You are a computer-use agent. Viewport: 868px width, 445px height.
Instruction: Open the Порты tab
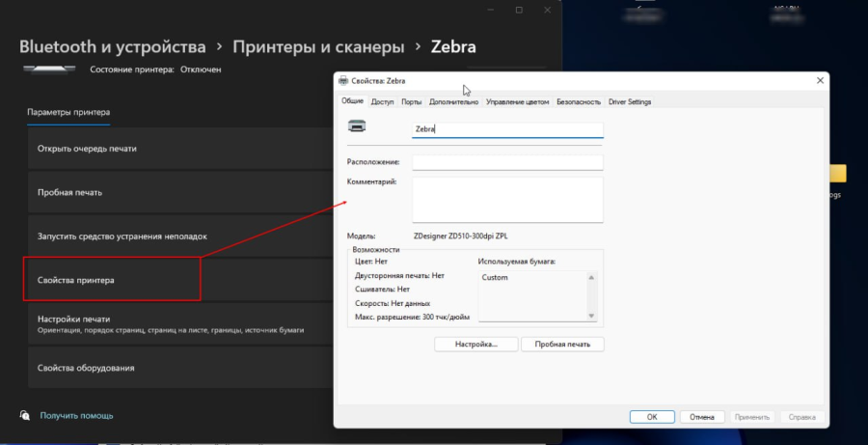tap(411, 102)
